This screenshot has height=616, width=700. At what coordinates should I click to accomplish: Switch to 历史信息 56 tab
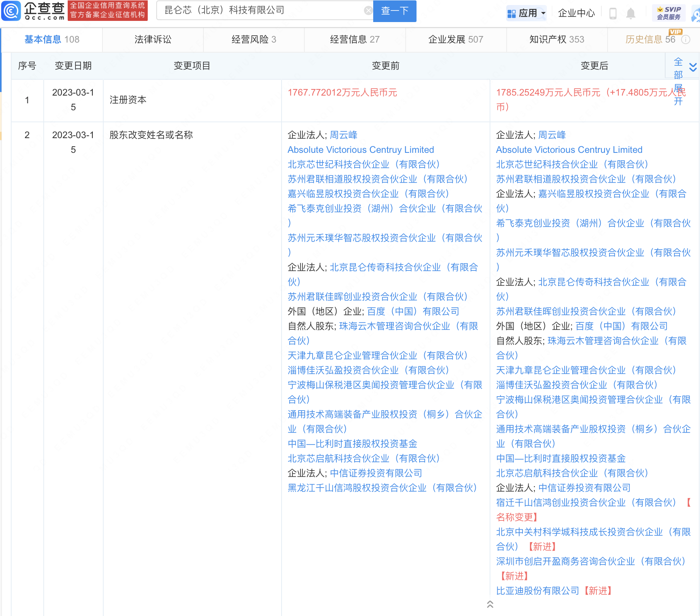click(650, 39)
